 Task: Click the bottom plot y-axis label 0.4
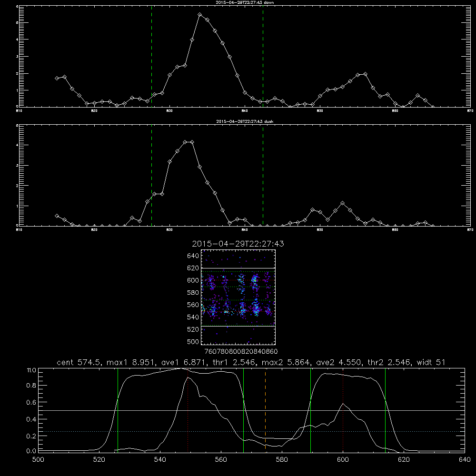tap(31, 419)
